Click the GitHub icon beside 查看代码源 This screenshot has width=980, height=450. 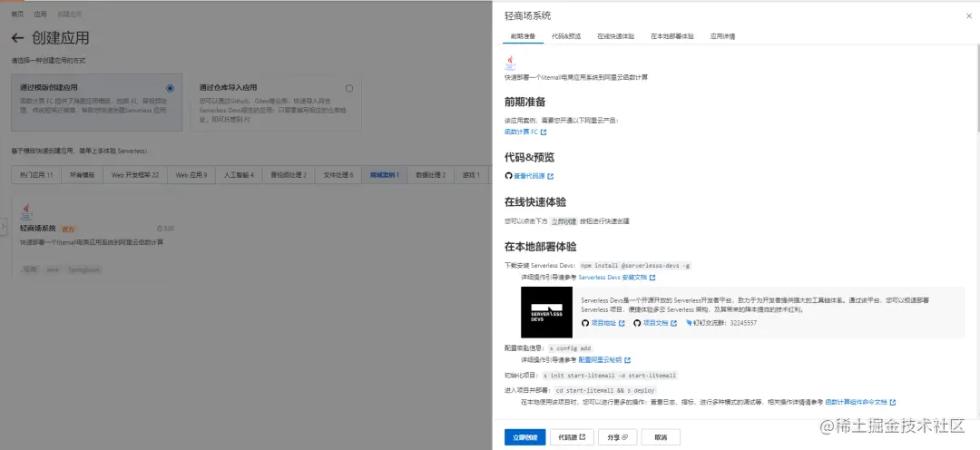508,176
